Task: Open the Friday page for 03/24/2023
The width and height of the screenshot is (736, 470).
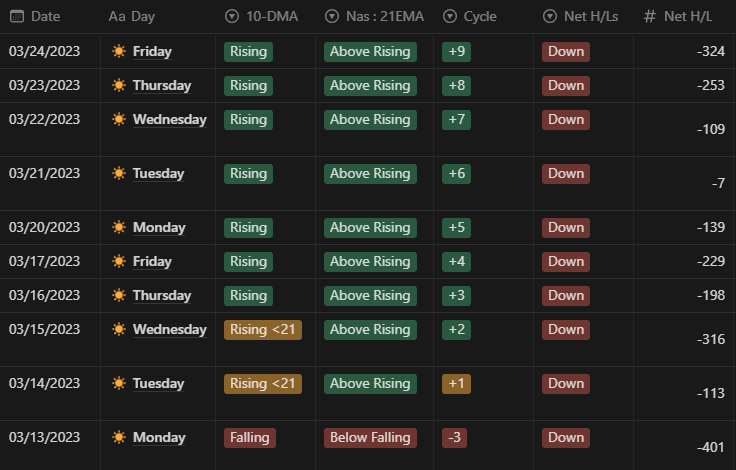Action: pyautogui.click(x=152, y=52)
